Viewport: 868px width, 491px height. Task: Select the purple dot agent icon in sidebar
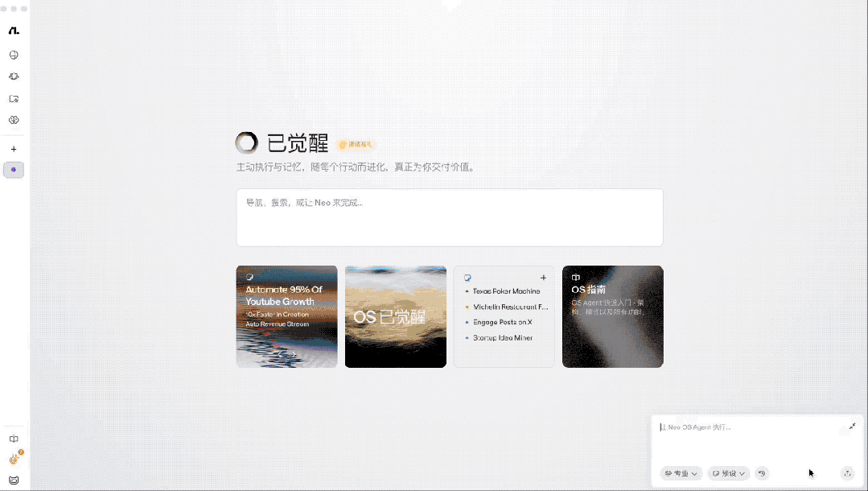click(14, 170)
